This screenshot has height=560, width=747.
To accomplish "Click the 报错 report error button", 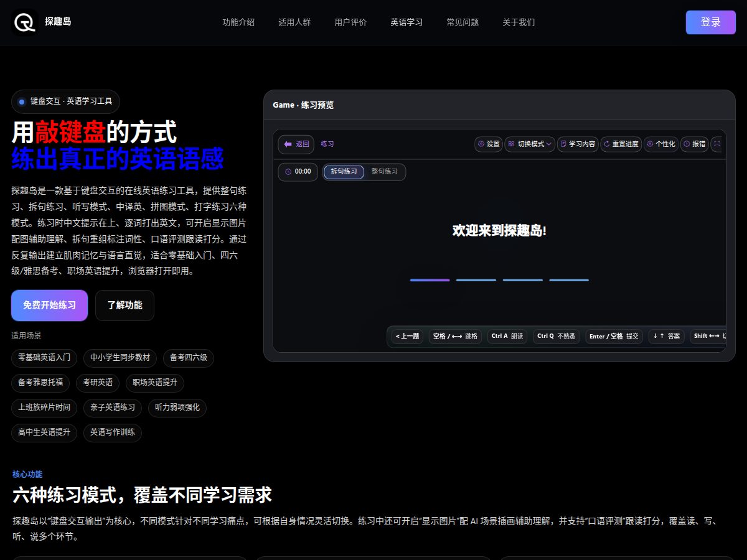I will 695,144.
